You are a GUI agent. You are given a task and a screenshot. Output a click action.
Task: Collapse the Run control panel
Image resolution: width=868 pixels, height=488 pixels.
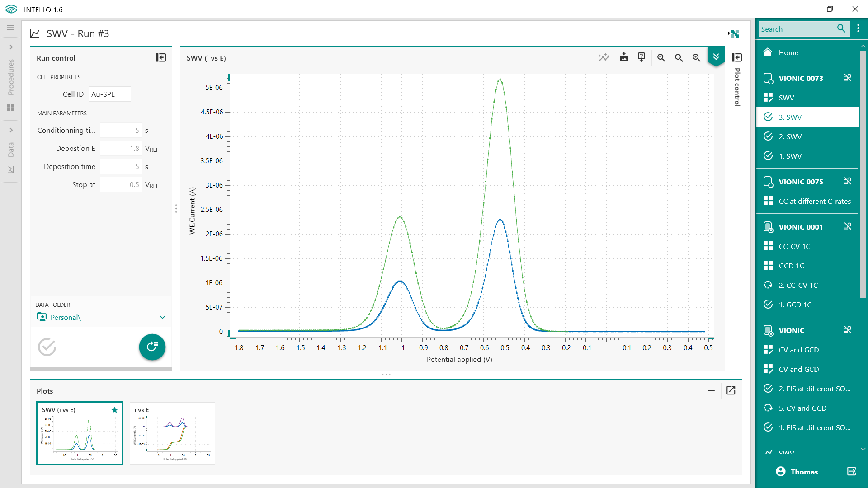[x=161, y=57]
